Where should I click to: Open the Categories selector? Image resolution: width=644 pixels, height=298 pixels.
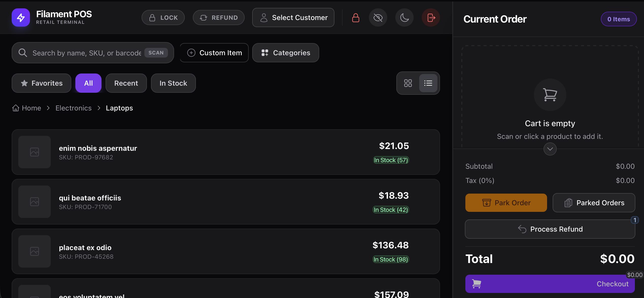tap(285, 53)
